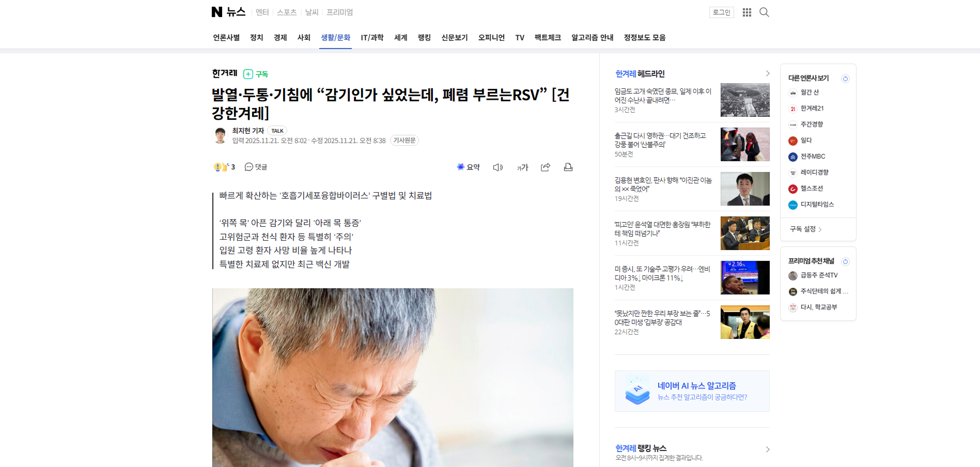Click the reaction emoji count

click(225, 167)
